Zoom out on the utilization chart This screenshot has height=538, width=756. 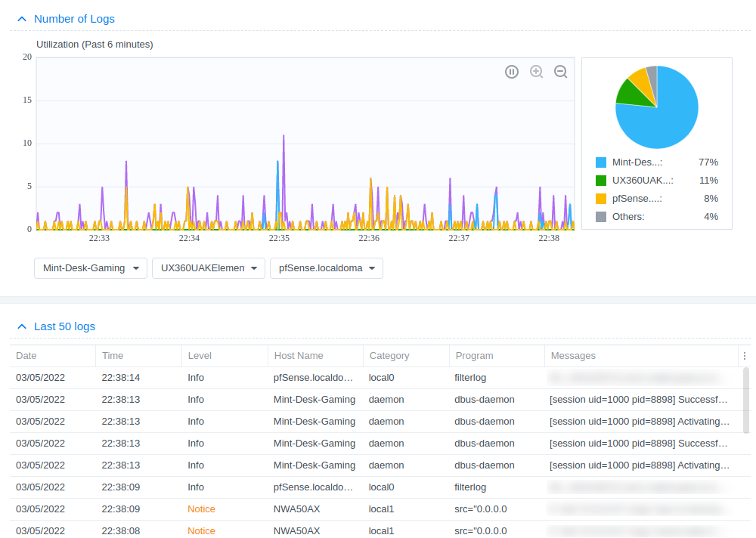[560, 72]
